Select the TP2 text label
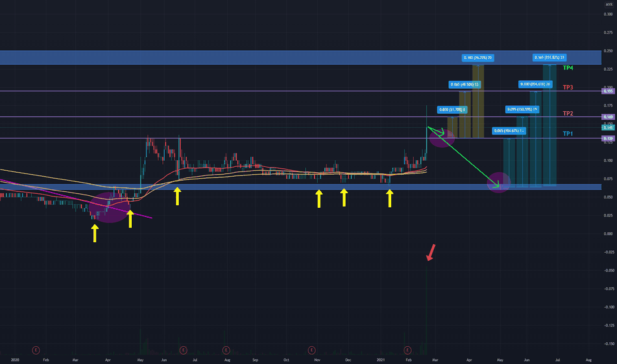This screenshot has height=364, width=617. (568, 113)
